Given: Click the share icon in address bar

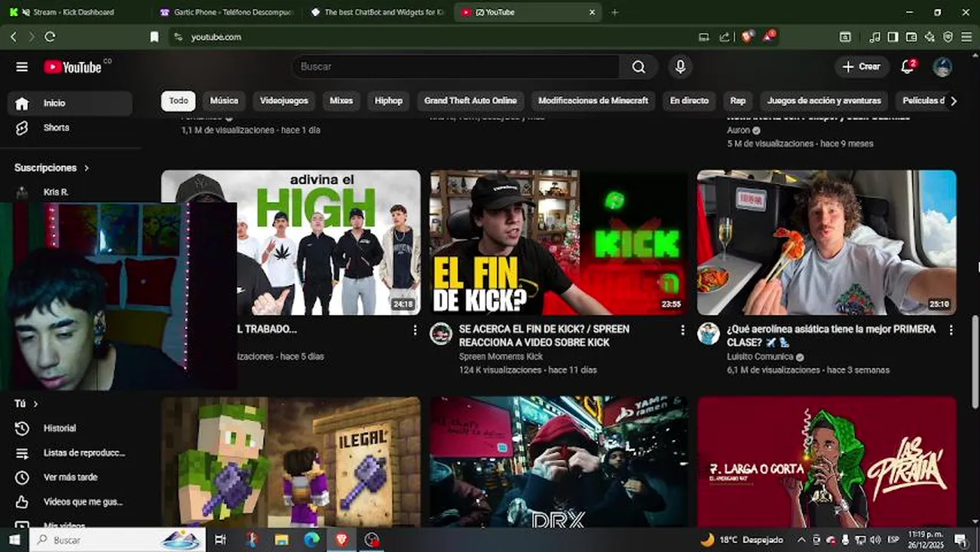Looking at the screenshot, I should click(x=724, y=37).
